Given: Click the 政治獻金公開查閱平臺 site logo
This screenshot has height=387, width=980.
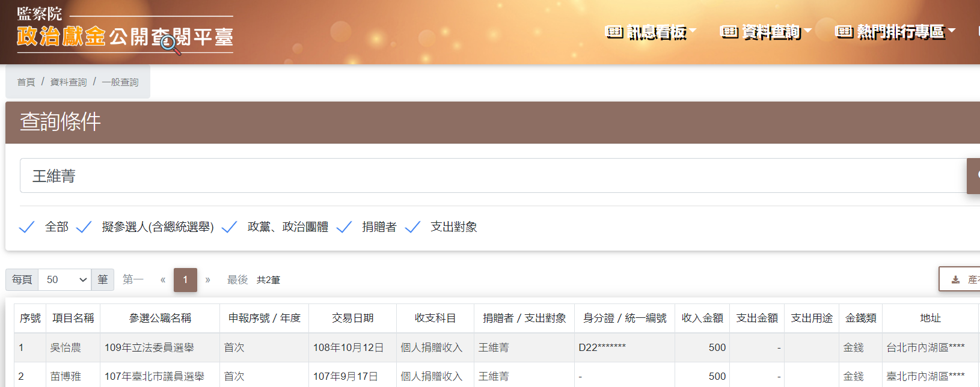Looking at the screenshot, I should click(125, 31).
